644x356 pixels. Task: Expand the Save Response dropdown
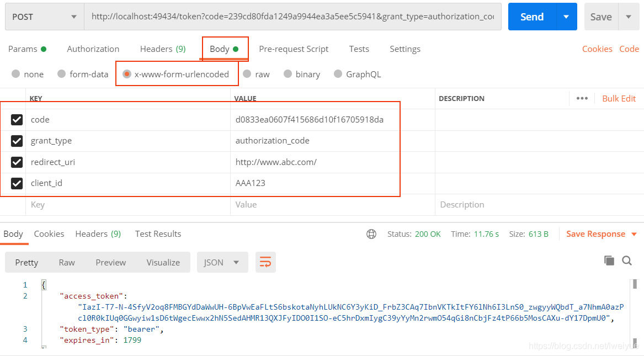(x=634, y=234)
